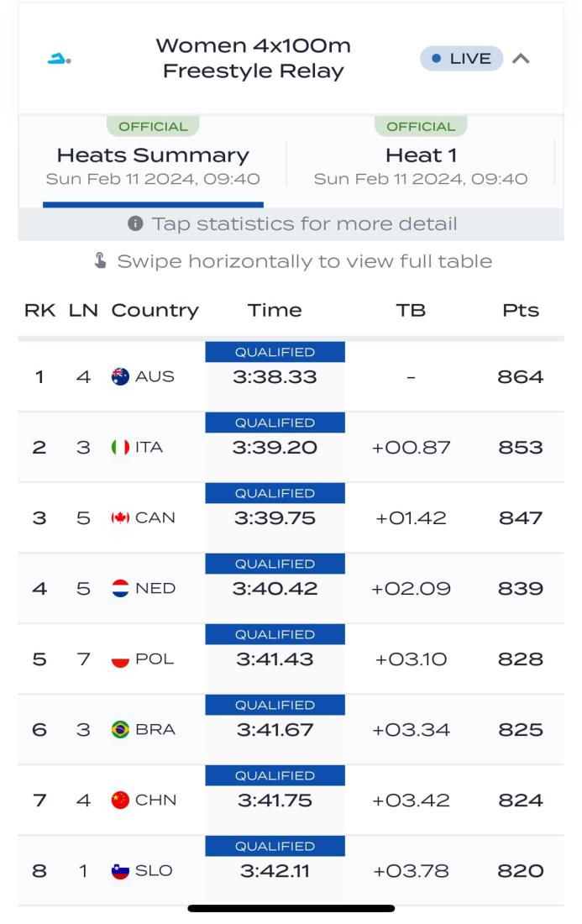582x924 pixels.
Task: Tap the Pts column header
Action: [520, 310]
